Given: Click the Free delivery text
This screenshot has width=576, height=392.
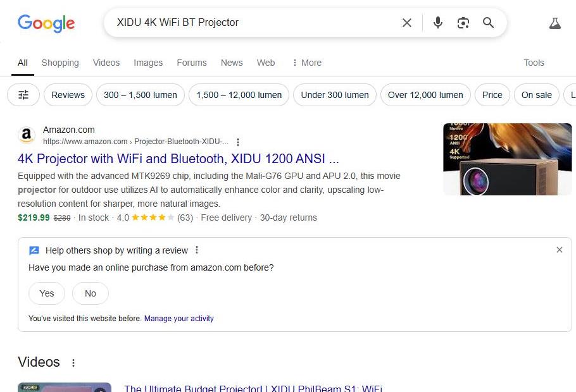Looking at the screenshot, I should [x=227, y=217].
